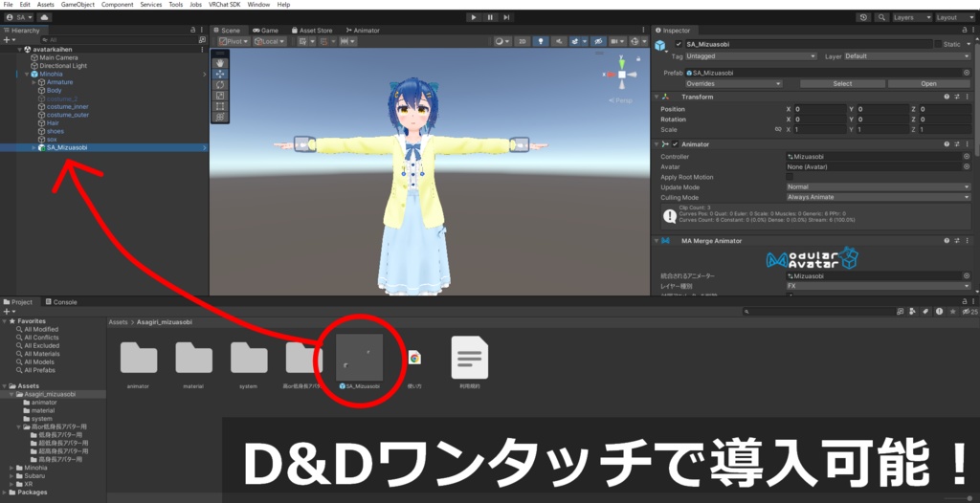Open the Layers dropdown

pos(912,17)
